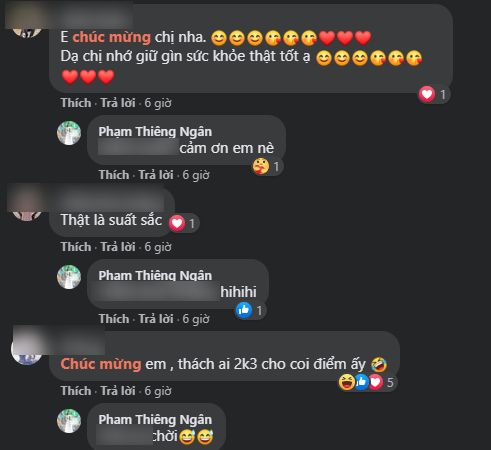Like the 'Thật là suất sắc' comment

point(76,247)
